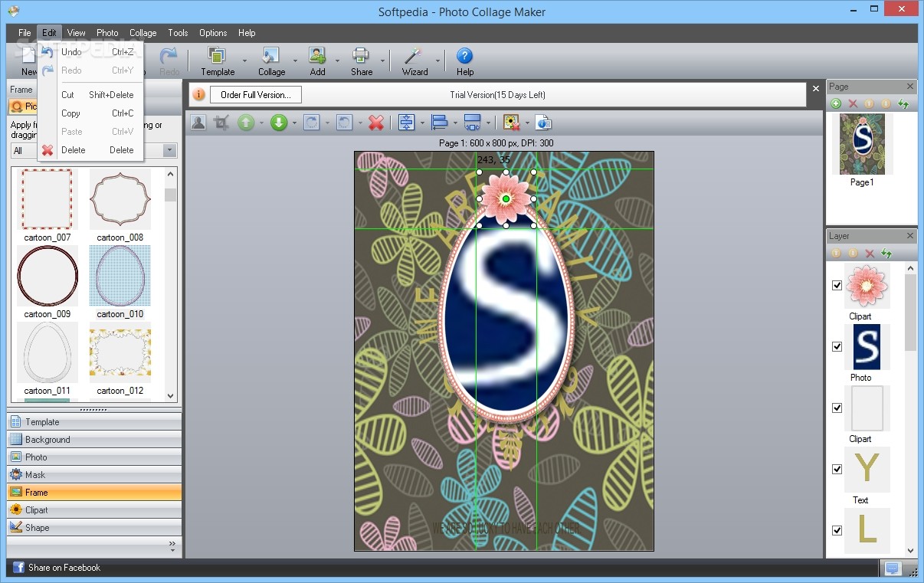Viewport: 924px width, 583px height.
Task: Toggle visibility of the Photo layer
Action: [837, 346]
